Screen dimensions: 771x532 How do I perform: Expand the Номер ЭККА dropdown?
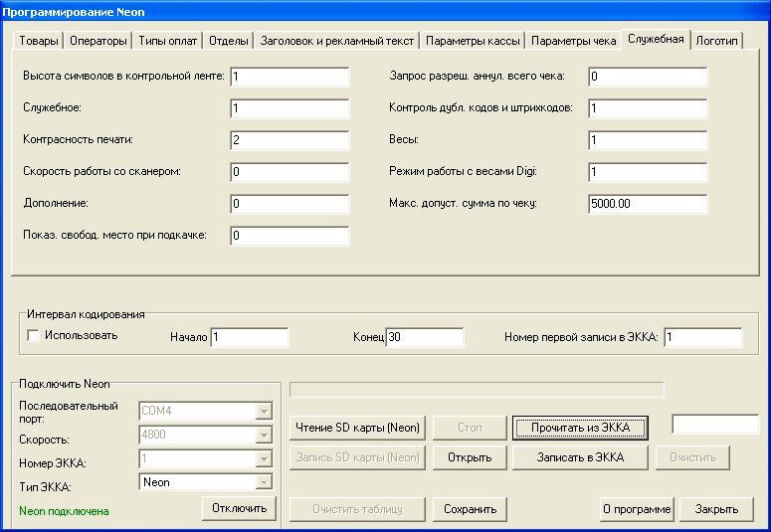(264, 458)
